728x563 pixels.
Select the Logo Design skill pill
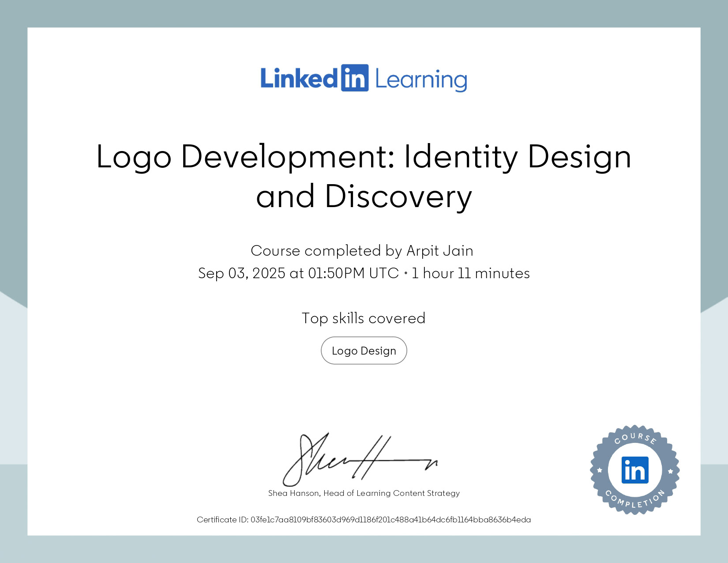click(364, 350)
